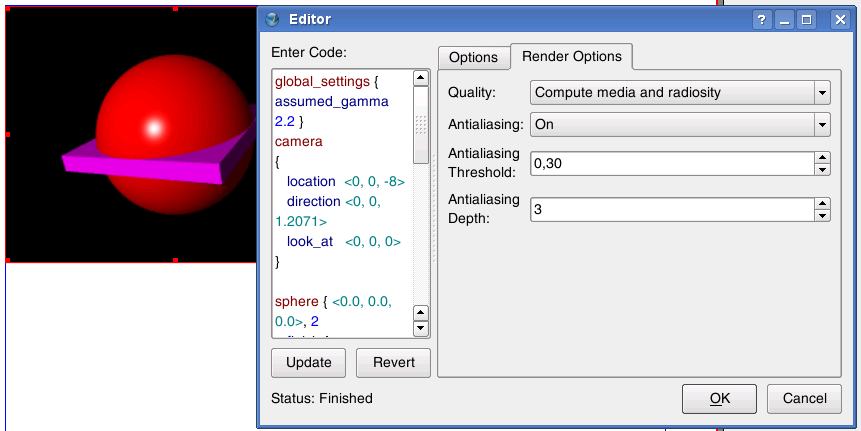Click the Cancel button
Screen dimensions: 861x431
pyautogui.click(x=804, y=398)
